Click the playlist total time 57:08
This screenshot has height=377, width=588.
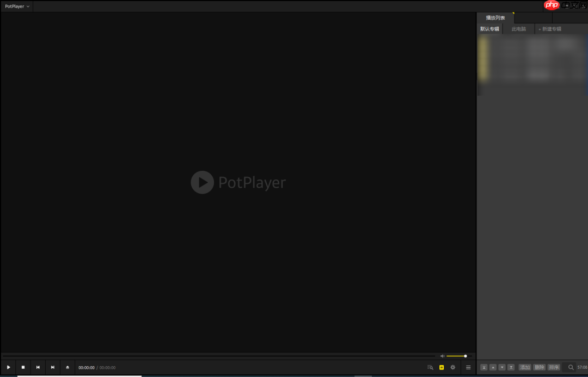tap(583, 367)
